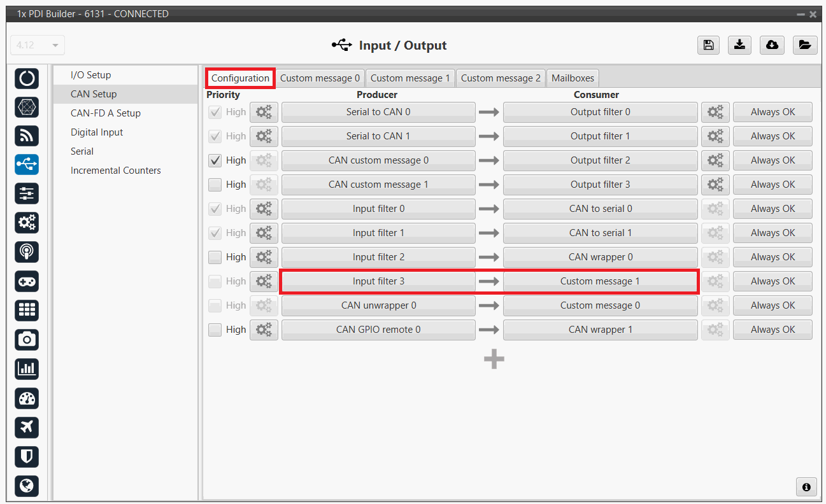This screenshot has width=826, height=504.
Task: Click the cloud upload icon
Action: (x=772, y=45)
